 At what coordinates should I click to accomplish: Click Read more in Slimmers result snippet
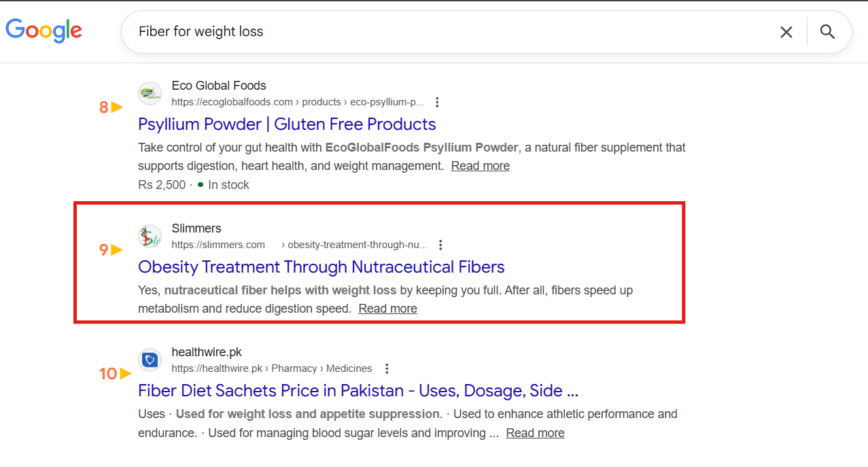point(387,309)
